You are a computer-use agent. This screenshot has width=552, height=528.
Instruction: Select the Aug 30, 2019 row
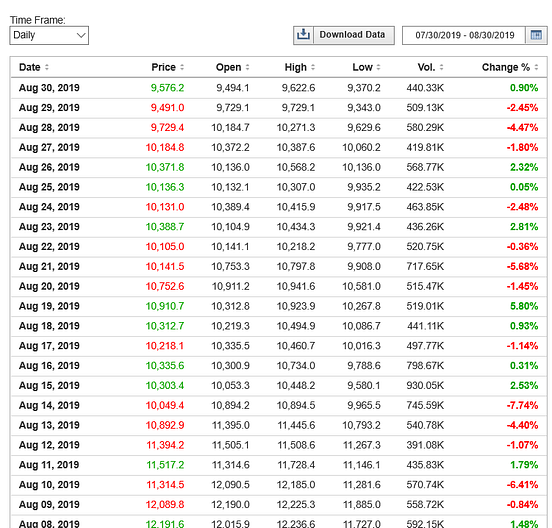point(278,88)
